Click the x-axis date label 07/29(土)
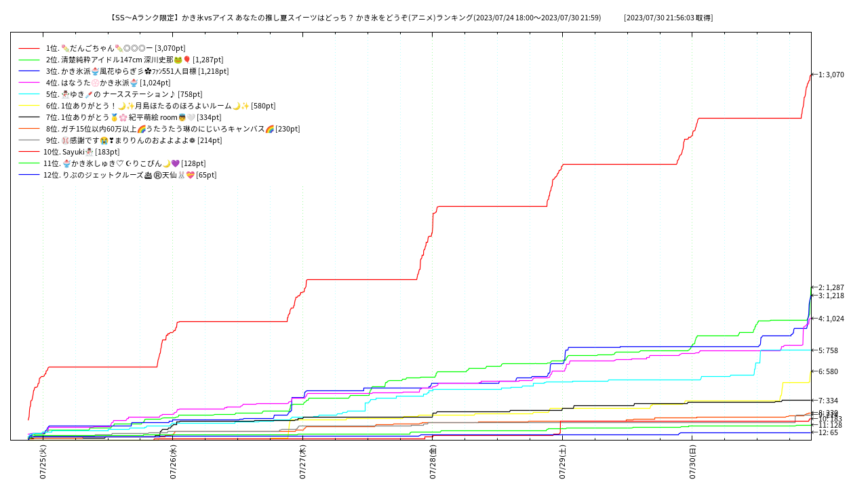This screenshot has height=488, width=868. (x=562, y=462)
